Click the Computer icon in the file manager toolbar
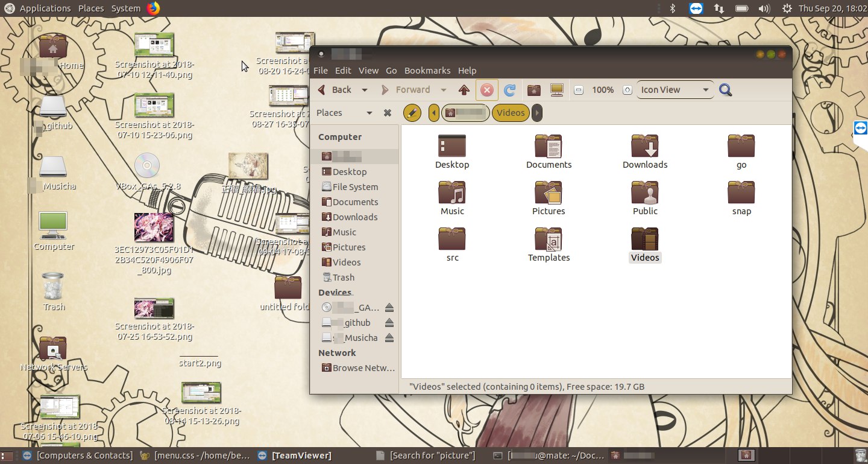 tap(557, 90)
